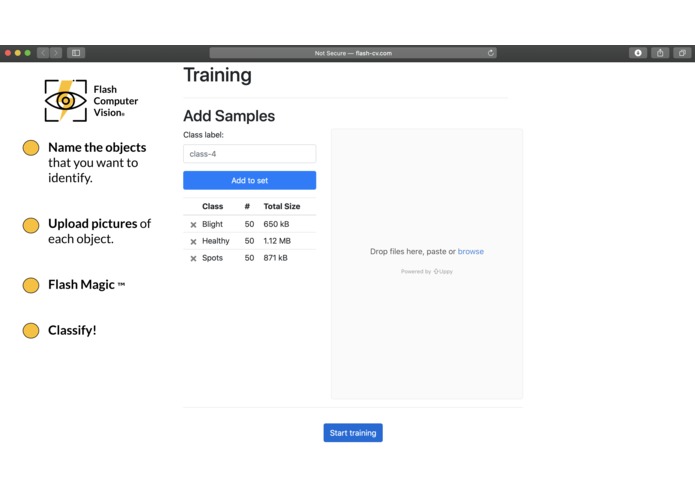
Task: Focus the Class label input field
Action: [250, 154]
